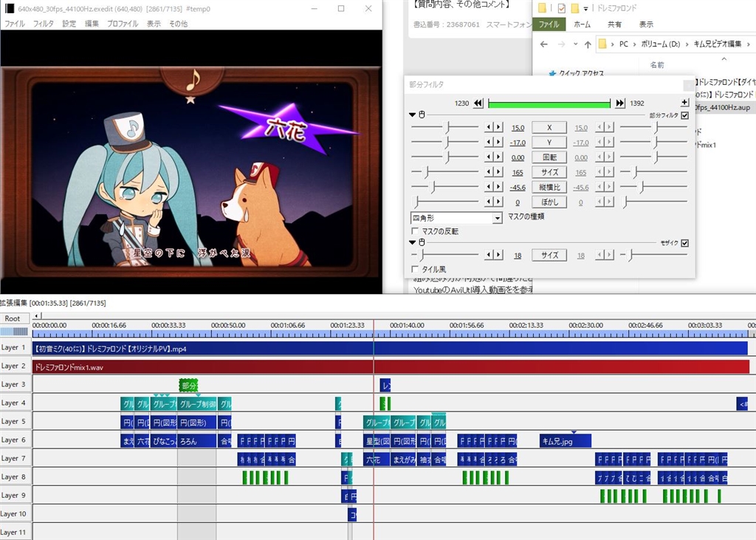756x540 pixels.
Task: Click 縦横比 movement method button
Action: coord(549,187)
